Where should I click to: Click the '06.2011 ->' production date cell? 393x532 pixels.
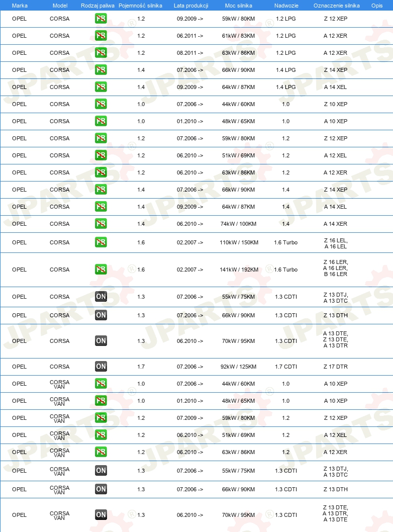coord(190,36)
